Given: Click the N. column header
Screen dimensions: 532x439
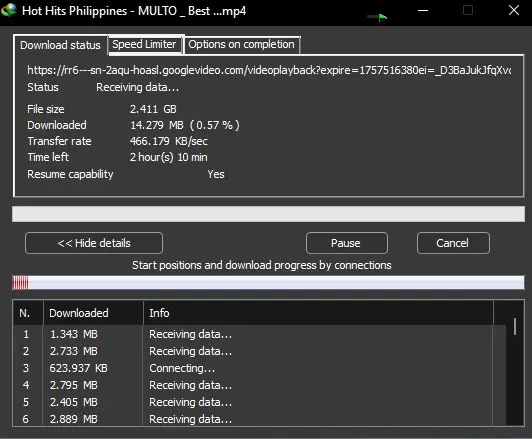Looking at the screenshot, I should [x=28, y=313].
